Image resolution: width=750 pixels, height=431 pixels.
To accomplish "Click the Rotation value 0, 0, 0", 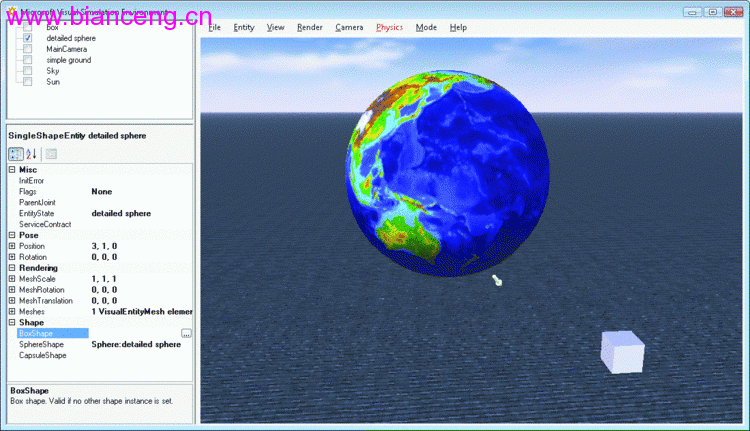I will (104, 257).
